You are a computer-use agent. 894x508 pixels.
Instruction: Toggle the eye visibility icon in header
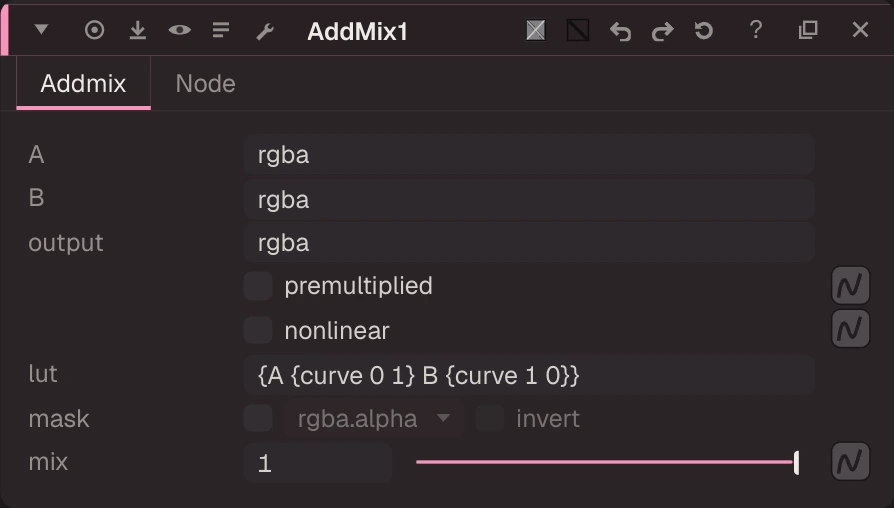180,30
